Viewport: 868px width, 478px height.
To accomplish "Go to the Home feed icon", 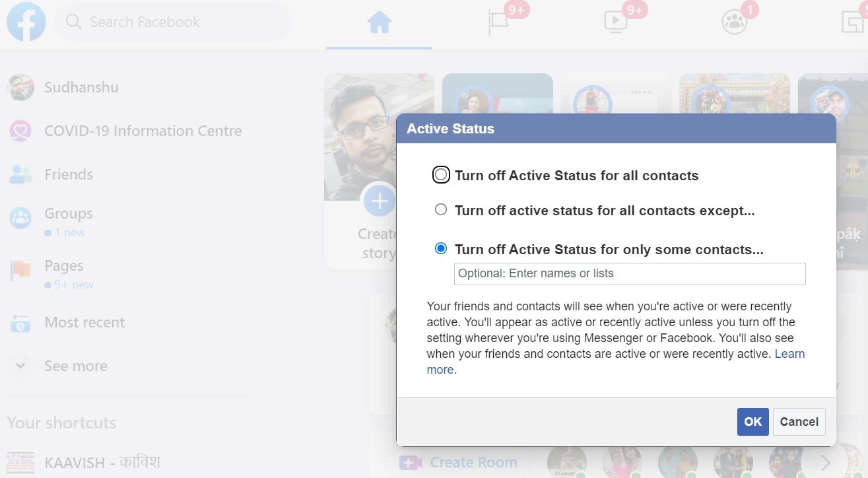I will (x=378, y=20).
